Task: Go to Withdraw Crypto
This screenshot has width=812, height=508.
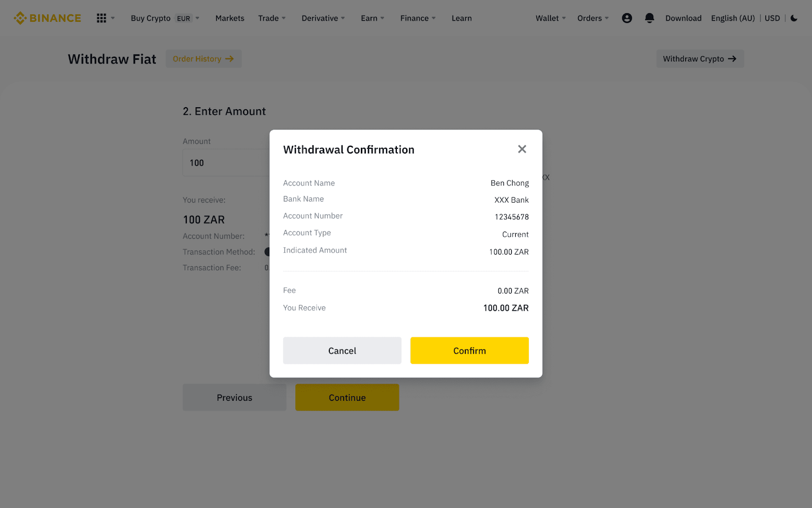Action: click(699, 59)
